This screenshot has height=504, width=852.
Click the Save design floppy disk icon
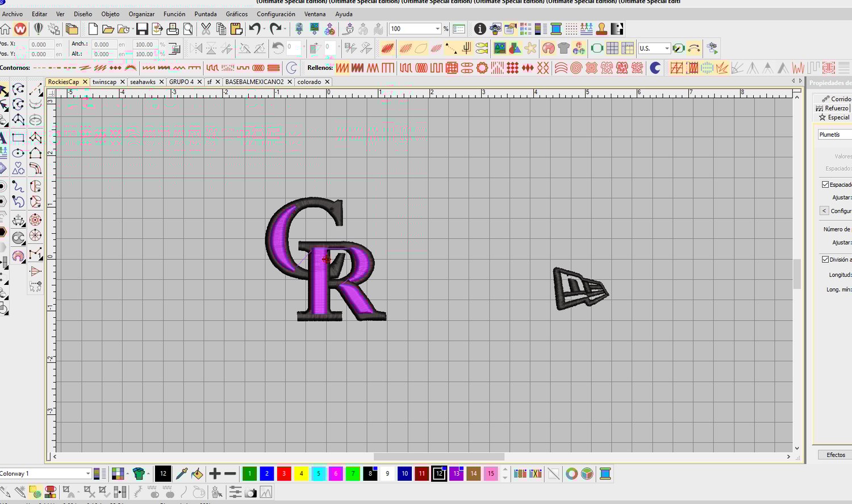pos(142,29)
